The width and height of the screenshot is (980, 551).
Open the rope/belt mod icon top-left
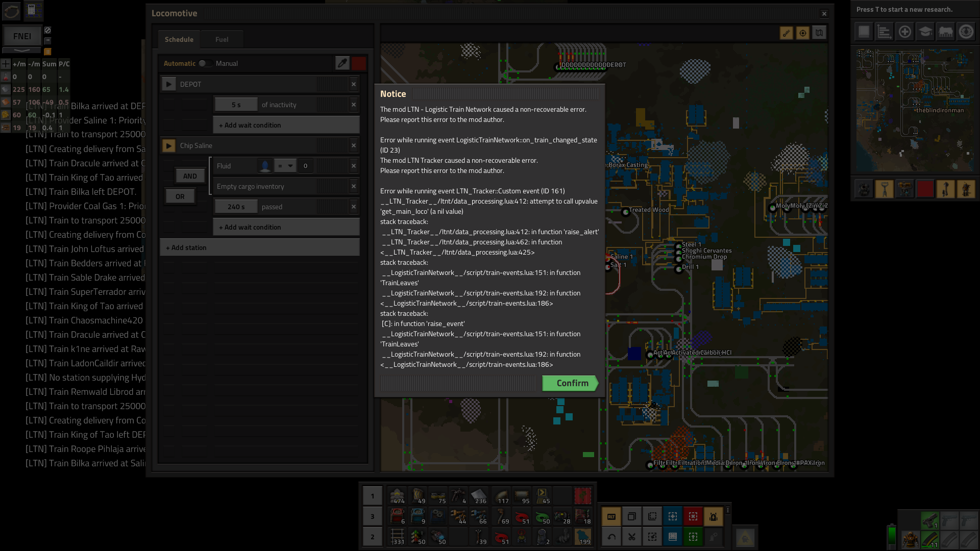[11, 10]
